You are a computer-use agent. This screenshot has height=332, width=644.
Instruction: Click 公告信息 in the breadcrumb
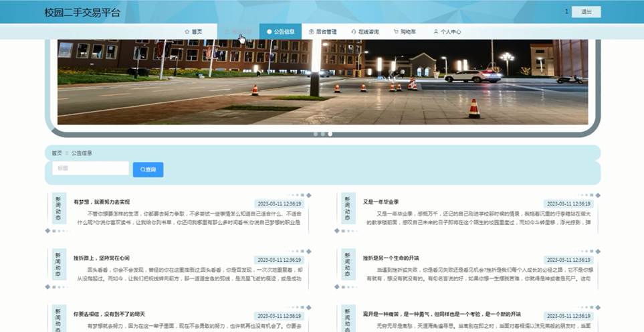[82, 153]
